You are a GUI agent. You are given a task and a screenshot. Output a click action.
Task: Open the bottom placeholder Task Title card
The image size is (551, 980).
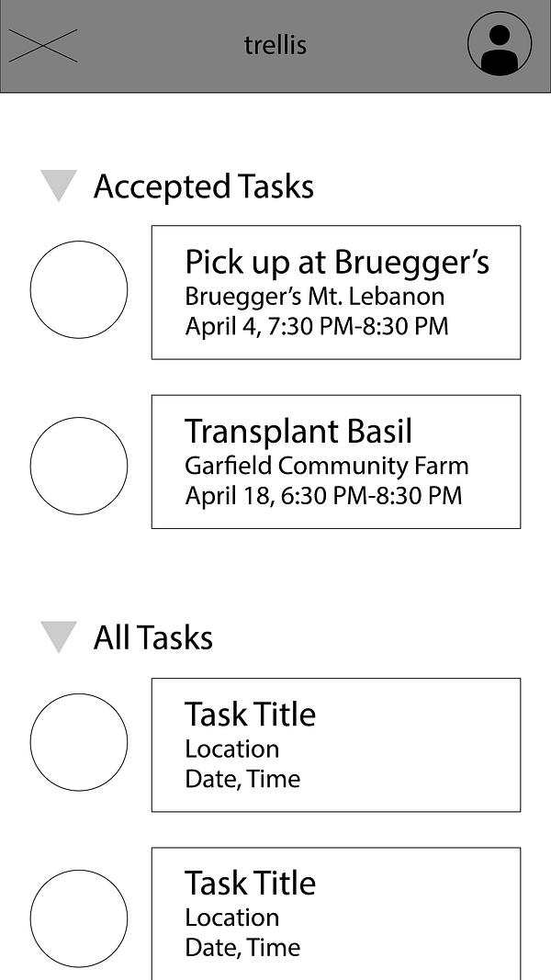click(x=336, y=914)
